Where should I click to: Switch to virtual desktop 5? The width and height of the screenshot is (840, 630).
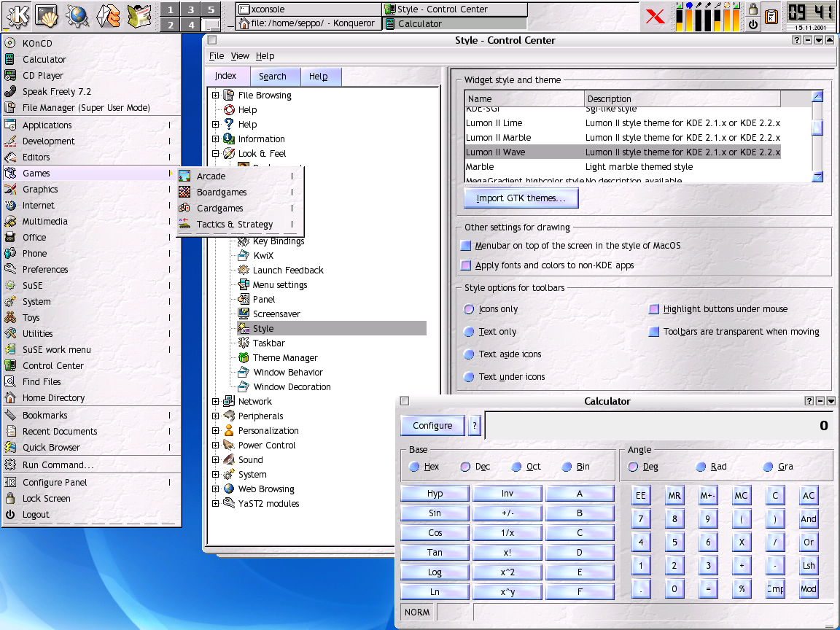pos(211,9)
